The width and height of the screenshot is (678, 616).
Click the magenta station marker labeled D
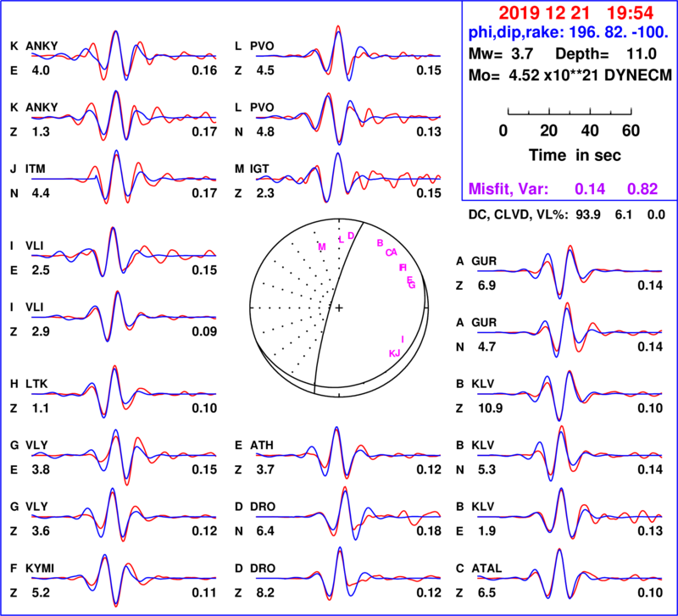[351, 235]
